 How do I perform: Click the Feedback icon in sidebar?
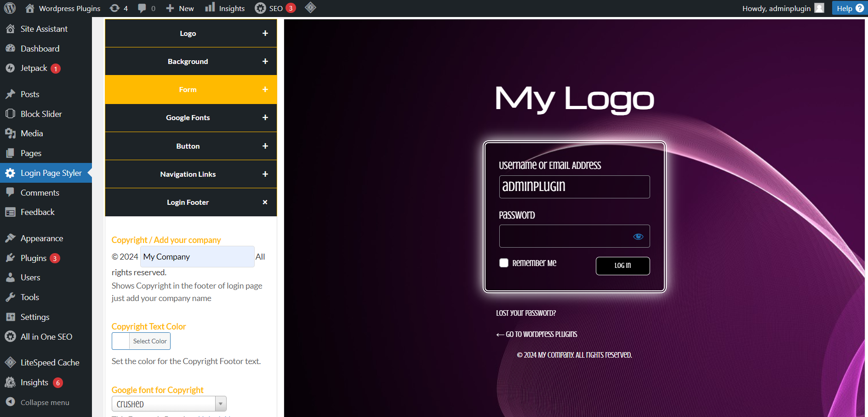10,212
